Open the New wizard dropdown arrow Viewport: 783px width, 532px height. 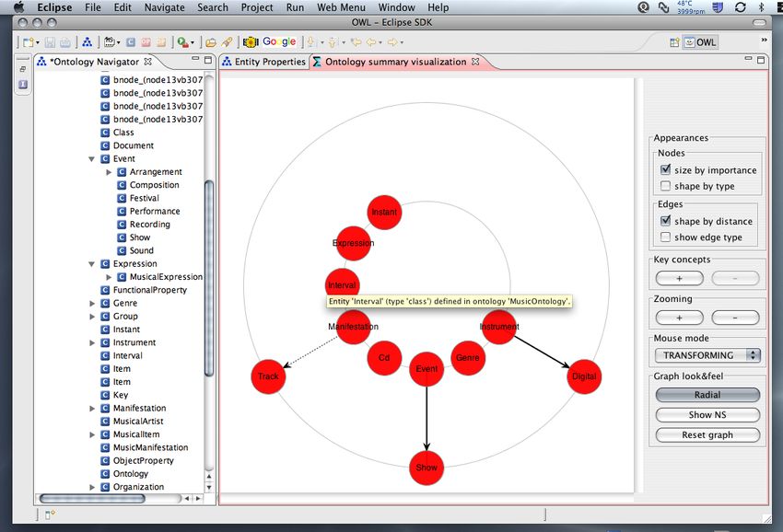38,43
